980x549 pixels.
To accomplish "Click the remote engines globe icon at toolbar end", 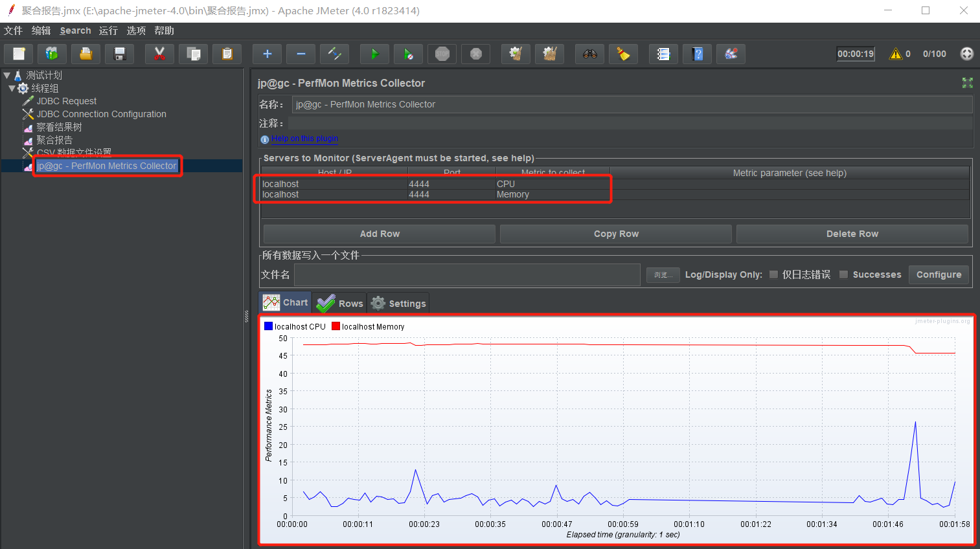I will [967, 54].
